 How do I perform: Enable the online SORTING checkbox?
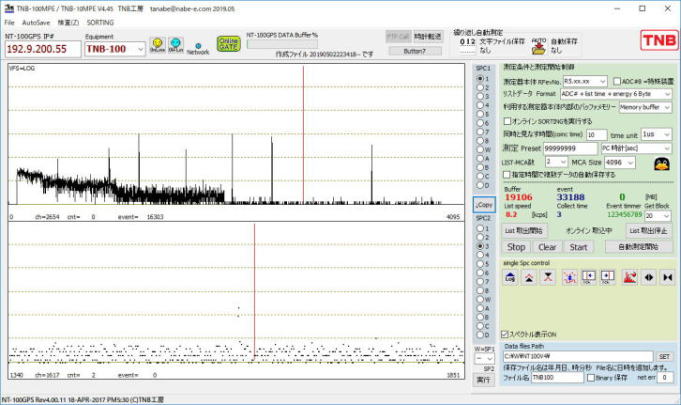pos(507,121)
